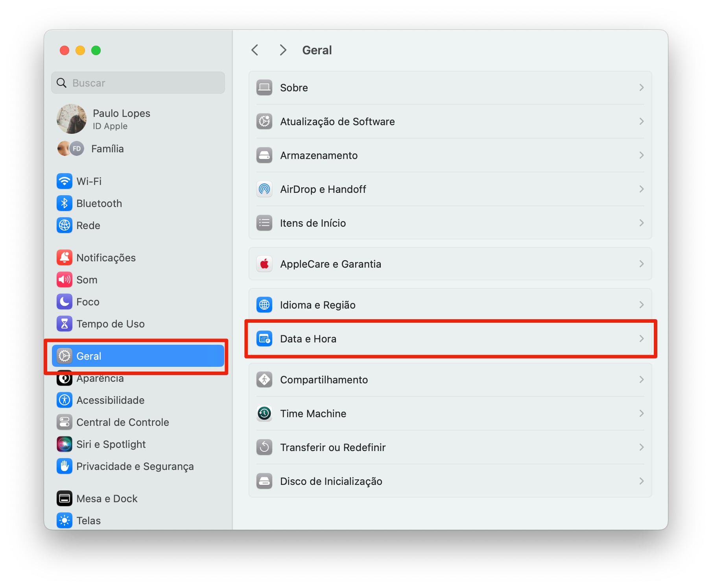Screen dimensions: 712x588
Task: Open Paulo Lopes ID Apple profile
Action: coord(121,119)
